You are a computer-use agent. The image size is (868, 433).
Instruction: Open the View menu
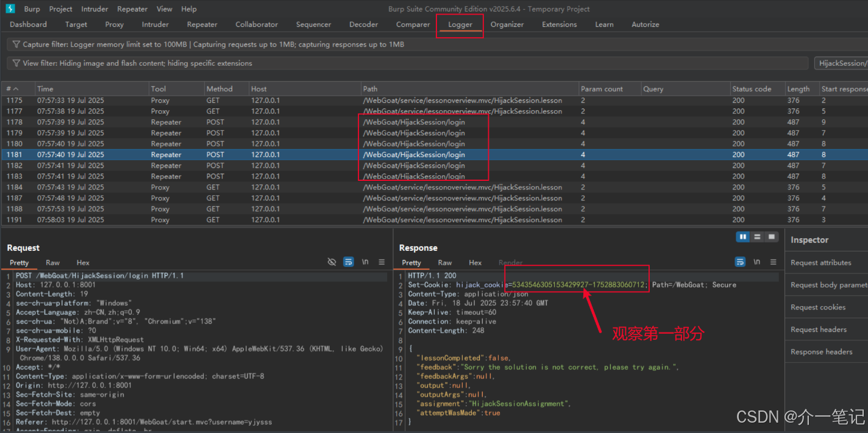coord(165,9)
